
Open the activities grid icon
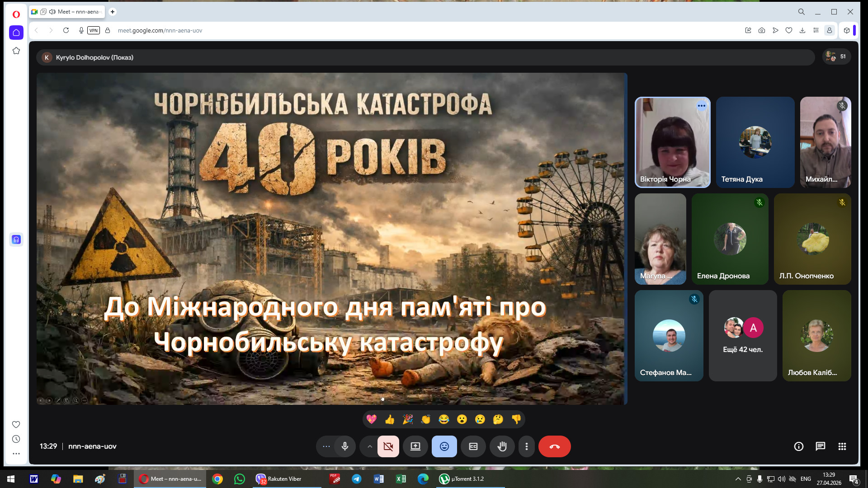pos(842,446)
